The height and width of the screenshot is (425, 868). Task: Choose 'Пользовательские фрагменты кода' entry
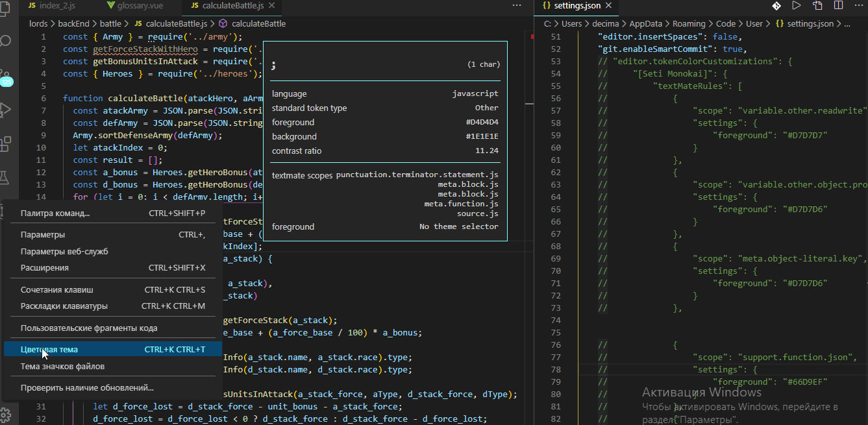pyautogui.click(x=113, y=328)
